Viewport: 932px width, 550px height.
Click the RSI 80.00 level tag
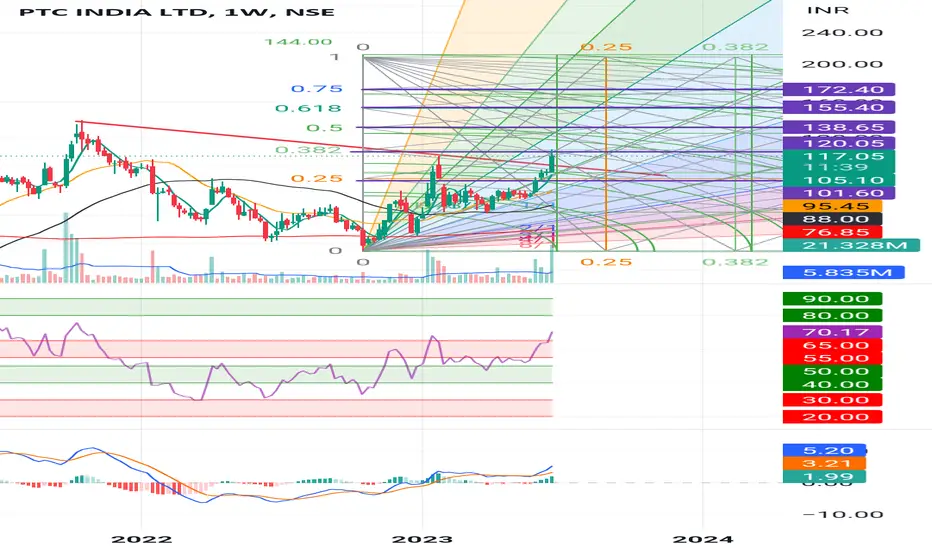(832, 316)
